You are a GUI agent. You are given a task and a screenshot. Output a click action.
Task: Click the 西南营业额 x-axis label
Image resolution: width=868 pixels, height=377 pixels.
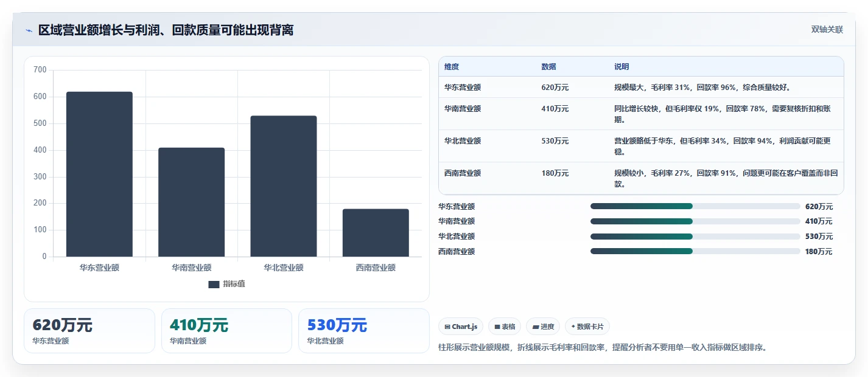[x=376, y=268]
